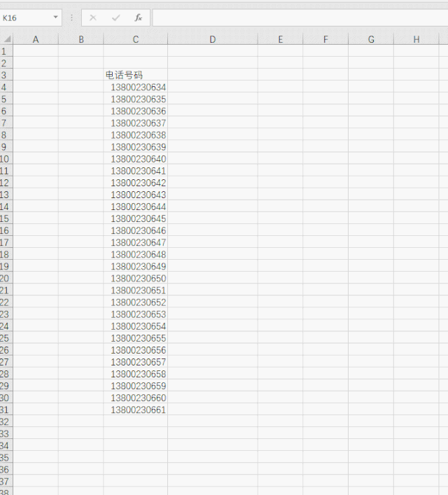Select column G header
The height and width of the screenshot is (495, 448).
(371, 39)
